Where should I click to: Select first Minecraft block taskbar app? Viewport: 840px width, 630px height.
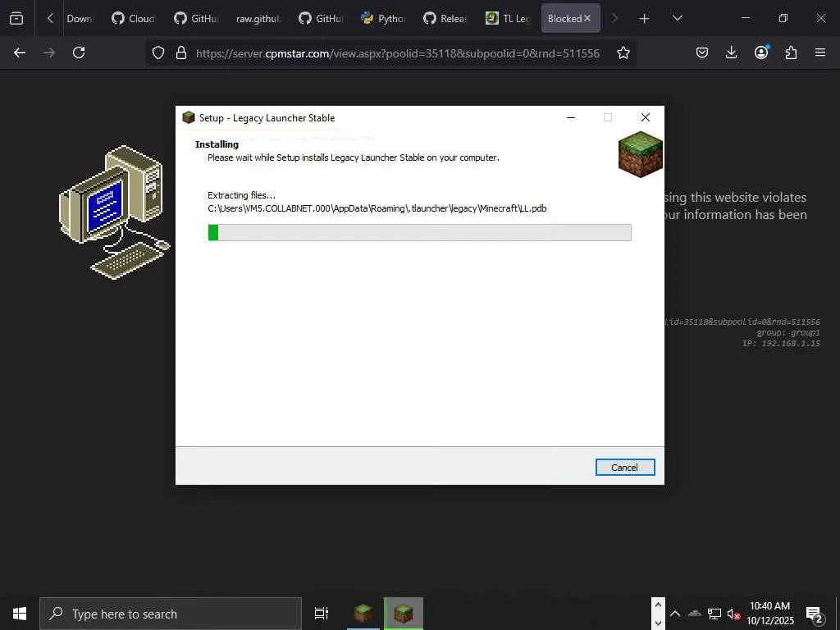pyautogui.click(x=363, y=614)
